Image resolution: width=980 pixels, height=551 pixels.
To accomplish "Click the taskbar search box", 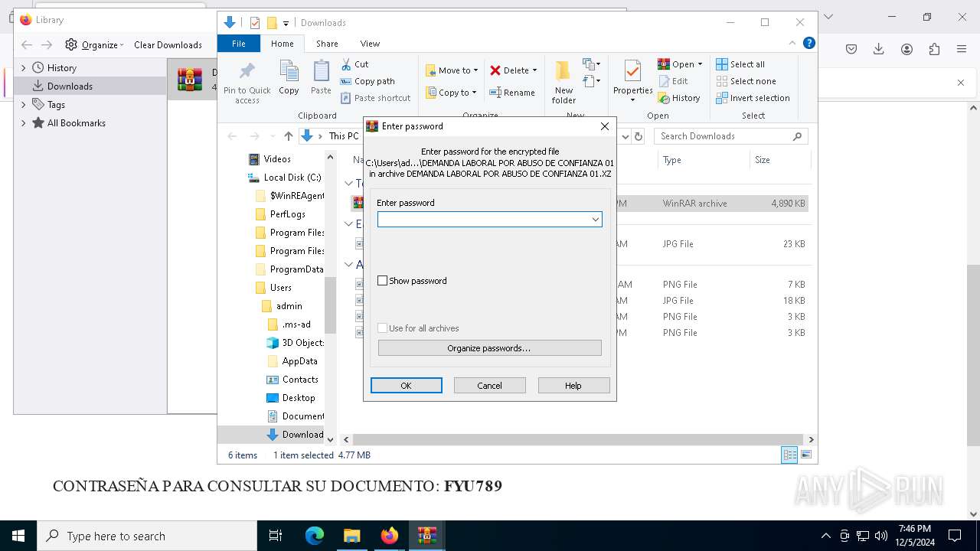I will tap(147, 536).
